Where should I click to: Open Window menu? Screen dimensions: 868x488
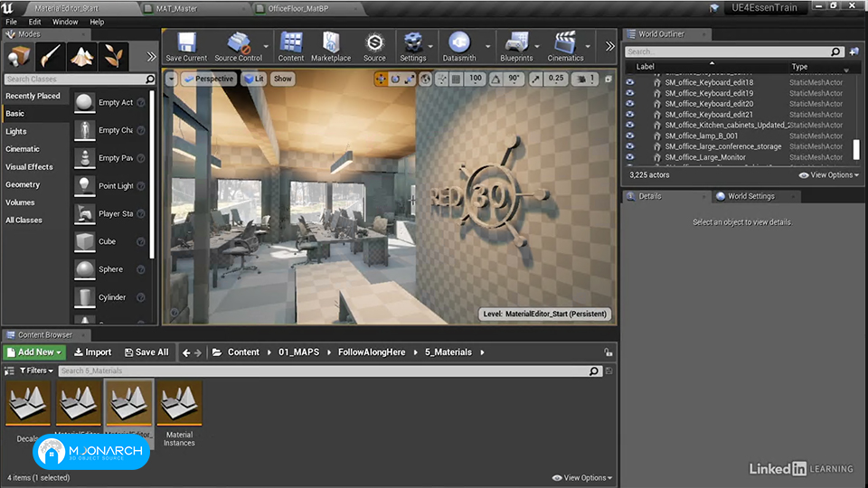coord(65,22)
